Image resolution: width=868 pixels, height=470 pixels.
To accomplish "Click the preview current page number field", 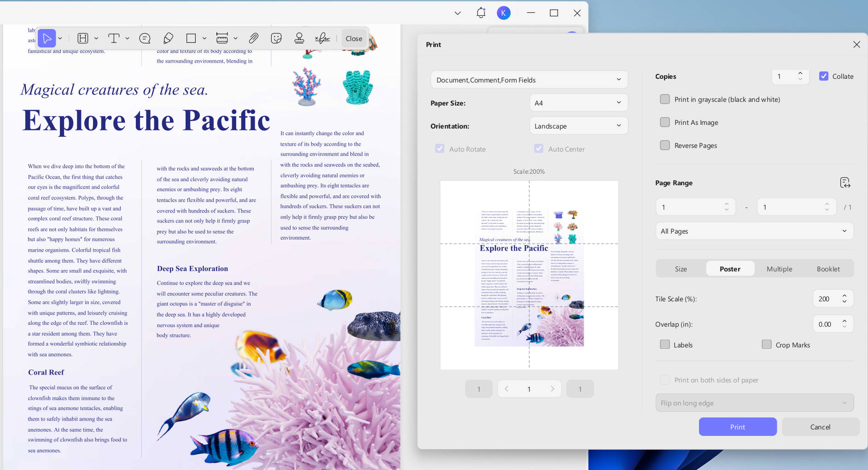I will pyautogui.click(x=529, y=389).
